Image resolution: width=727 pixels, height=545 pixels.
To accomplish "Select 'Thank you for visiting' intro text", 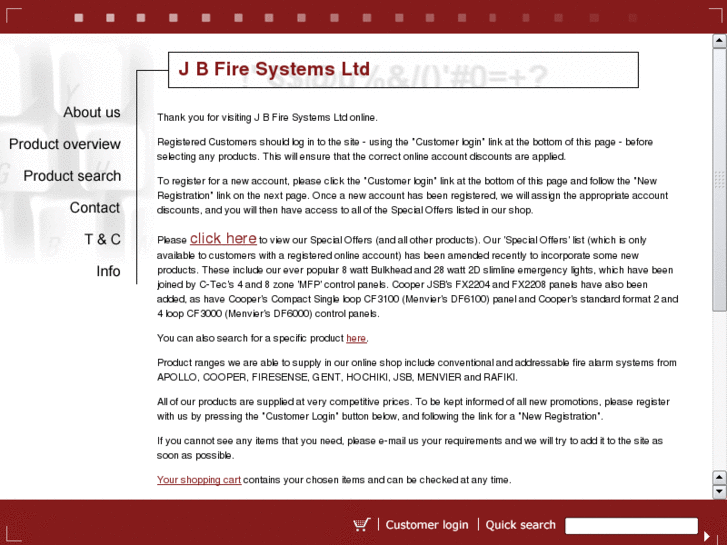I will coord(267,117).
